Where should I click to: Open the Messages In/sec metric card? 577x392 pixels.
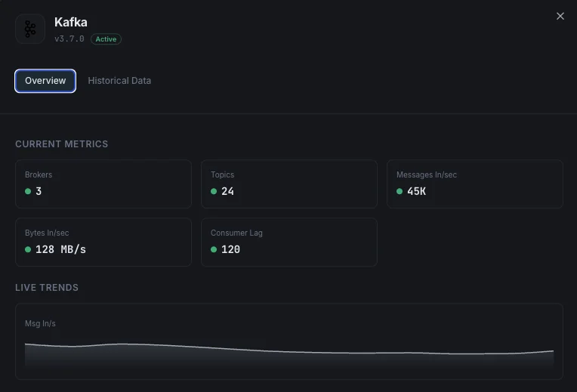[475, 184]
